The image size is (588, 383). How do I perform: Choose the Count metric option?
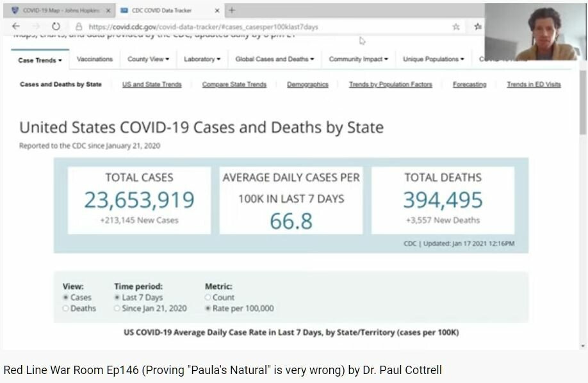coord(208,297)
